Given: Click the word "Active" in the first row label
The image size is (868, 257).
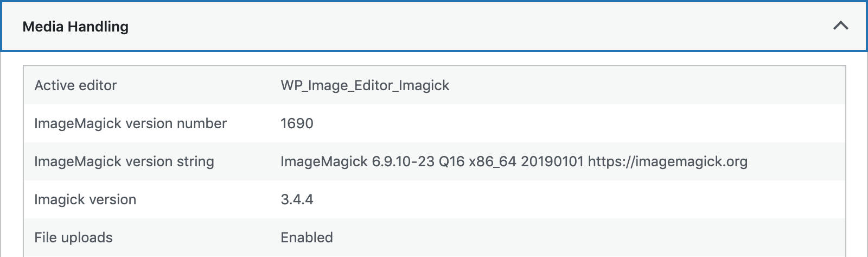Looking at the screenshot, I should point(53,85).
